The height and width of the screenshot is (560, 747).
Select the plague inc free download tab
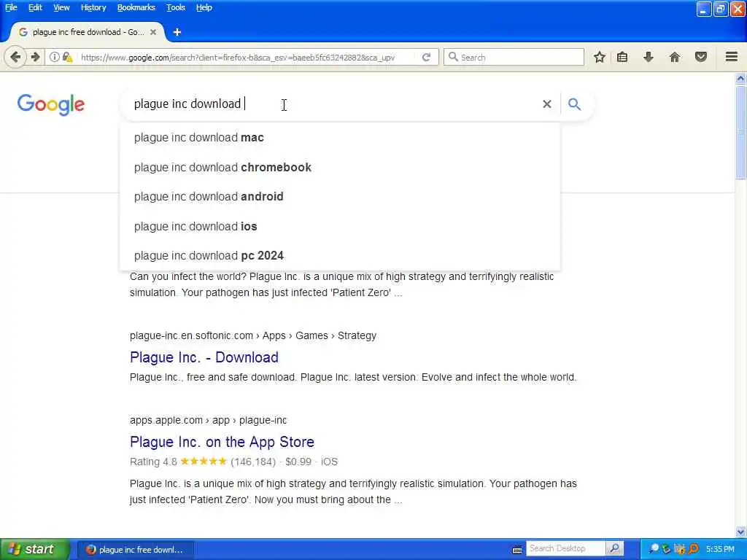pos(87,32)
